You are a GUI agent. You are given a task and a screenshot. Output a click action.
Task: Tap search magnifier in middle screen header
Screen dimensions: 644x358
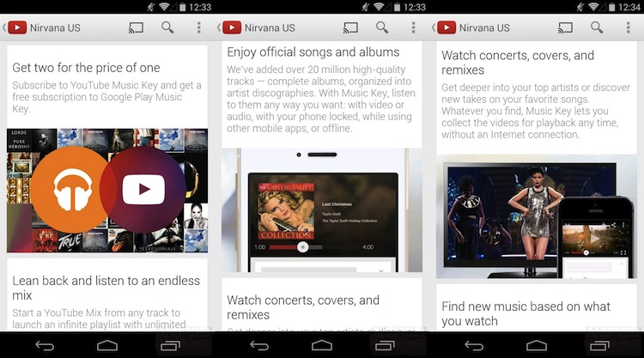point(382,27)
